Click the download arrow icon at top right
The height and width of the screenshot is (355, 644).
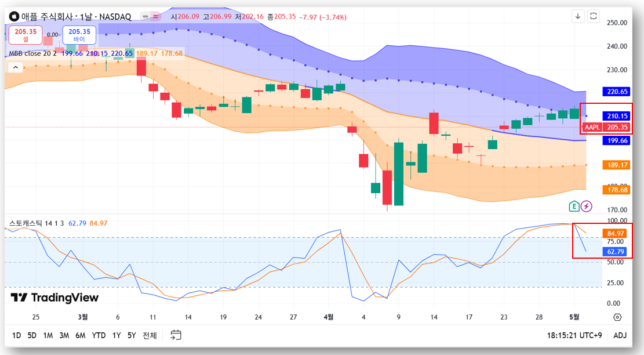pyautogui.click(x=578, y=16)
